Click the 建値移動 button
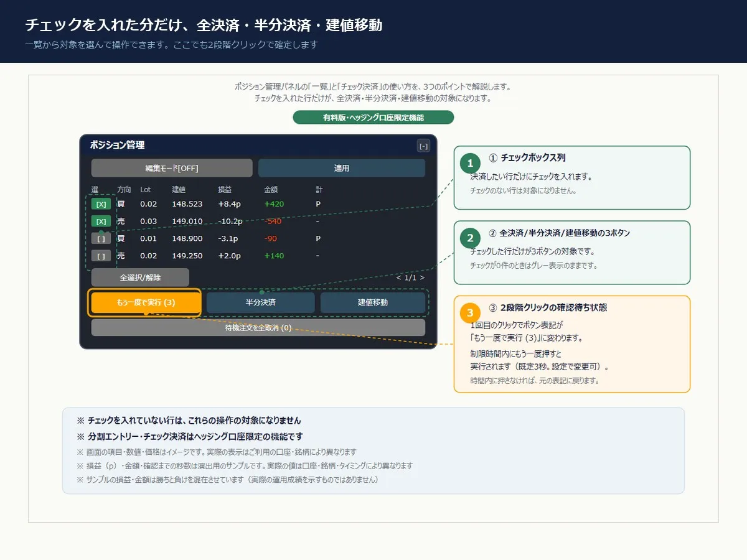747x560 pixels. [x=373, y=302]
